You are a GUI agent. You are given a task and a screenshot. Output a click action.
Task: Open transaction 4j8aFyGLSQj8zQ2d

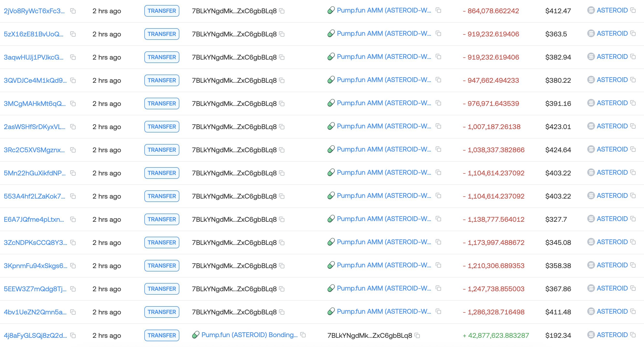tap(35, 335)
